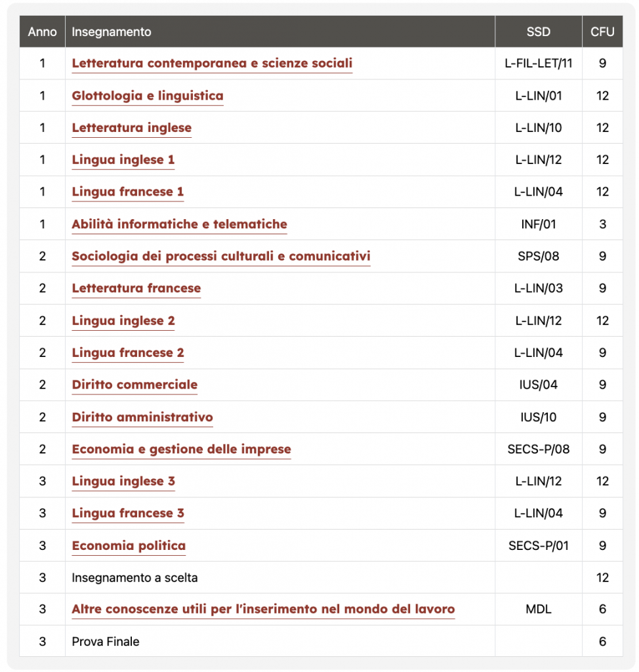Open the Lingua francese 1 course
The height and width of the screenshot is (672, 639).
(127, 192)
